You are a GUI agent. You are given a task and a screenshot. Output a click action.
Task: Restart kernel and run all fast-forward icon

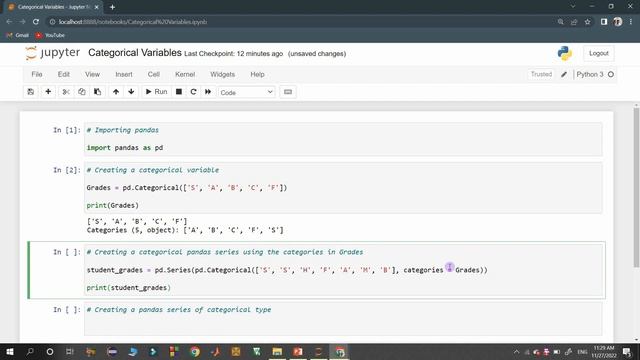click(x=208, y=92)
